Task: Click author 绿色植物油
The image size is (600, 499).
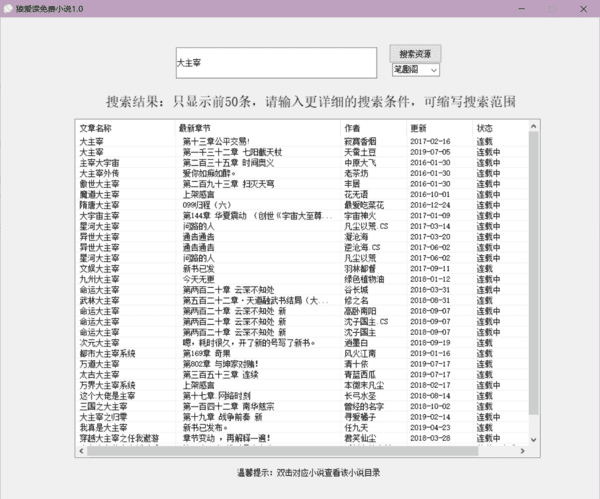Action: [364, 279]
